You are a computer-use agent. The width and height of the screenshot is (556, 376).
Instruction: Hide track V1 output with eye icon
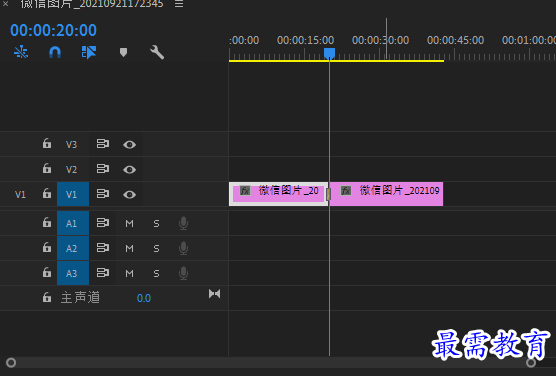(x=129, y=194)
